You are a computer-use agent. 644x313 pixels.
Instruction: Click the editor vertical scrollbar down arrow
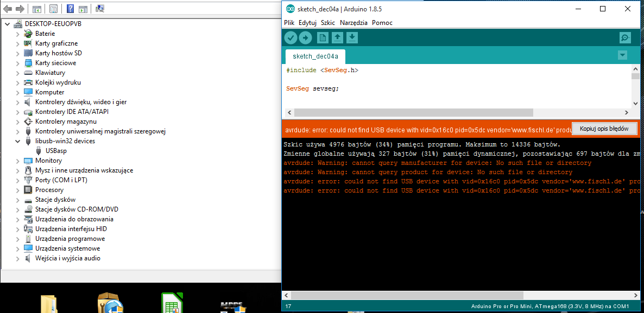point(635,104)
